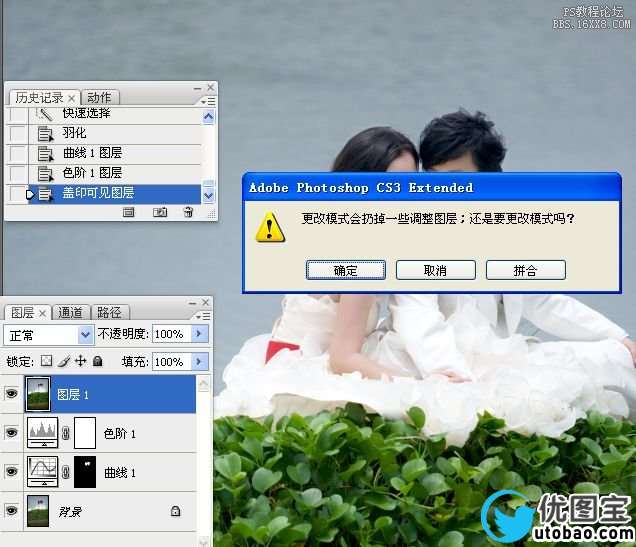Set history brush source for 曲线 1 图层
The image size is (636, 547).
pyautogui.click(x=17, y=154)
